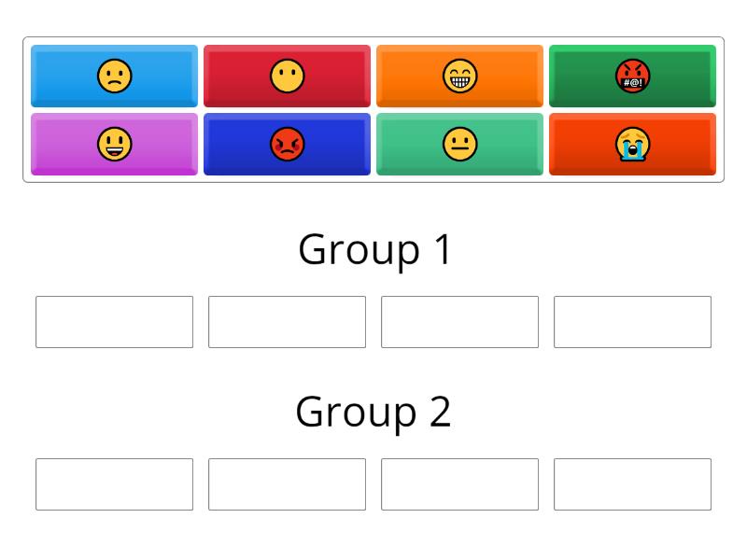747x560 pixels.
Task: Click the blue tile containing the sad face
Action: [x=114, y=77]
